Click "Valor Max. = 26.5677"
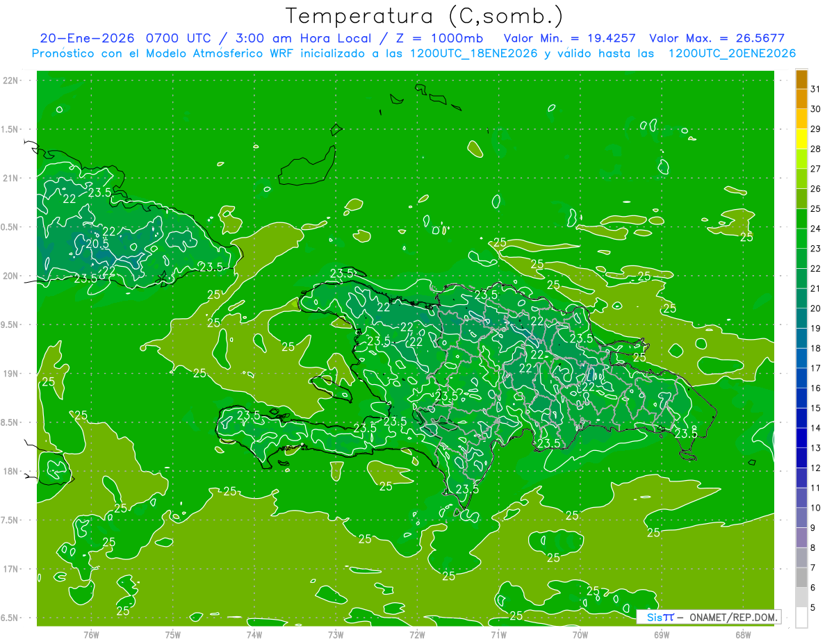Viewport: 834px width, 644px height. (x=717, y=38)
